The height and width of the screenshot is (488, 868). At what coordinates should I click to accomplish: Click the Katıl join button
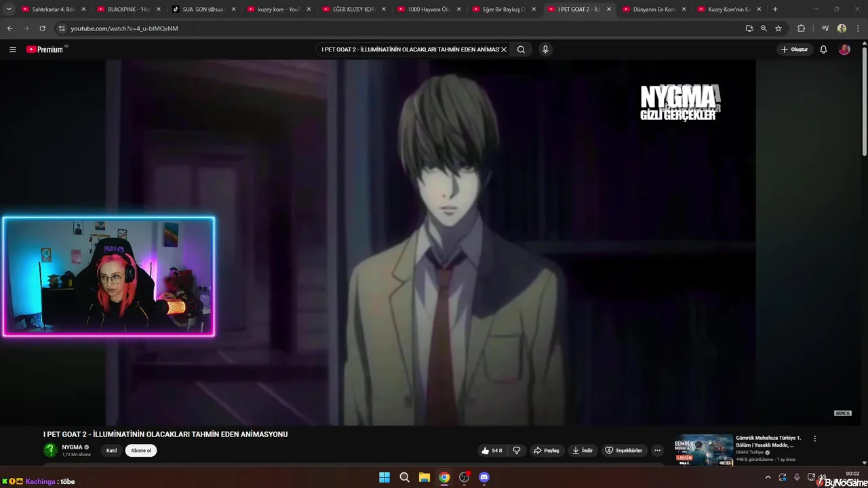tap(111, 451)
